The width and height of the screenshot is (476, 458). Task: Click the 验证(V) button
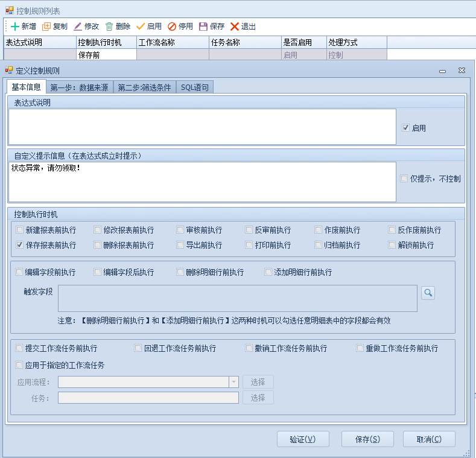click(x=303, y=439)
